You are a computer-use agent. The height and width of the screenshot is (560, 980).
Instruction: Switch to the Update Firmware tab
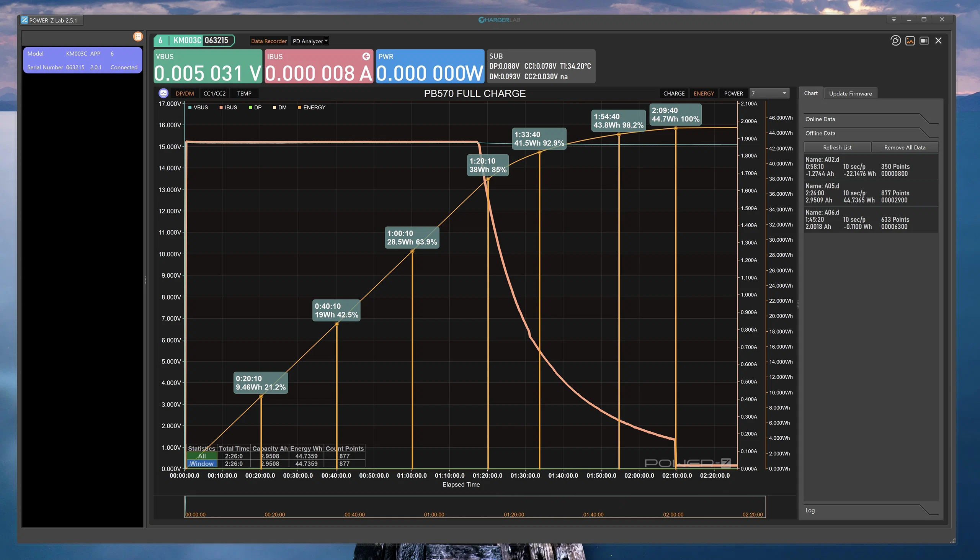[850, 93]
